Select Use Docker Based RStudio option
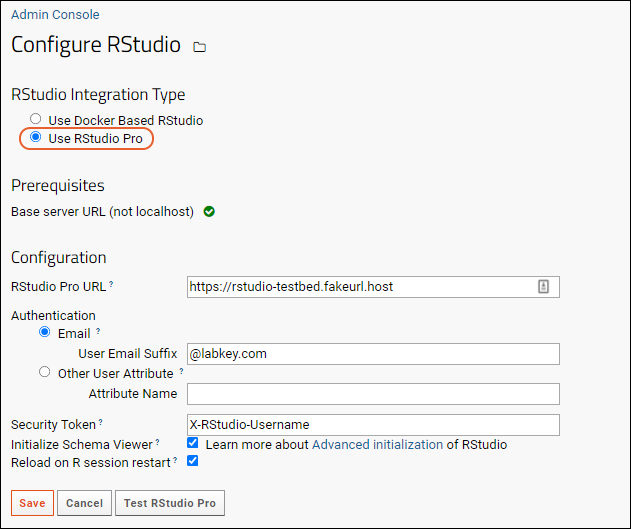Image resolution: width=631 pixels, height=529 pixels. 35,119
